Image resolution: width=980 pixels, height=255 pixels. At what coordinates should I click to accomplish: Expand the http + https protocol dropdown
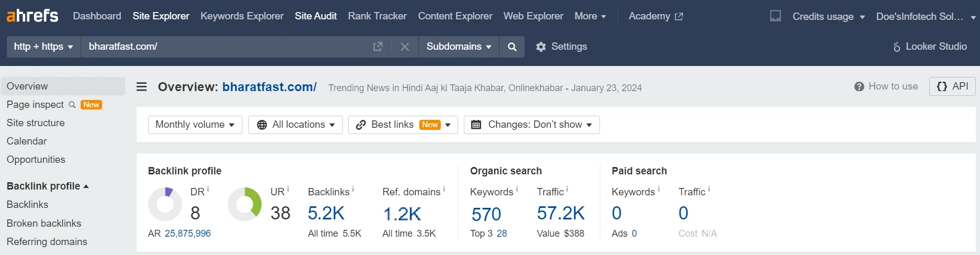tap(43, 47)
